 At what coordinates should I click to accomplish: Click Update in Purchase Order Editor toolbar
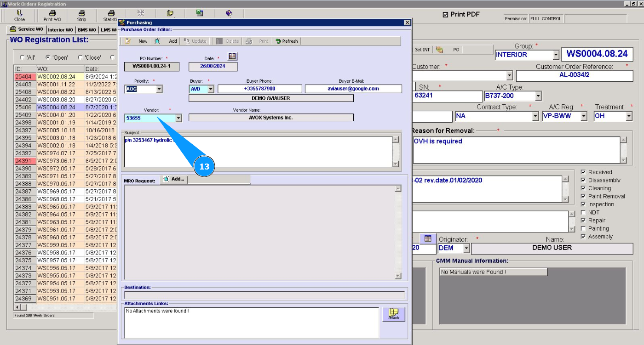coord(195,41)
